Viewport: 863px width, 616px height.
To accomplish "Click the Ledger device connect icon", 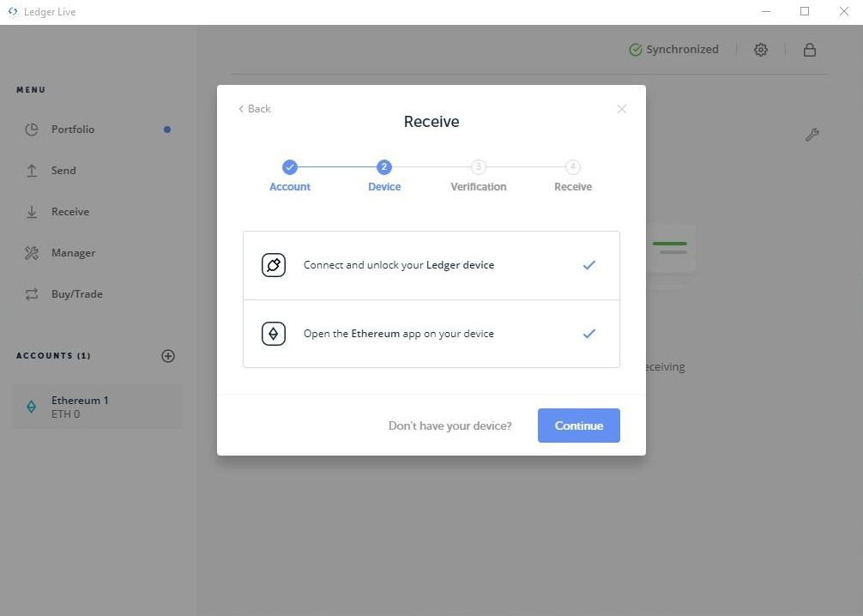I will click(274, 265).
